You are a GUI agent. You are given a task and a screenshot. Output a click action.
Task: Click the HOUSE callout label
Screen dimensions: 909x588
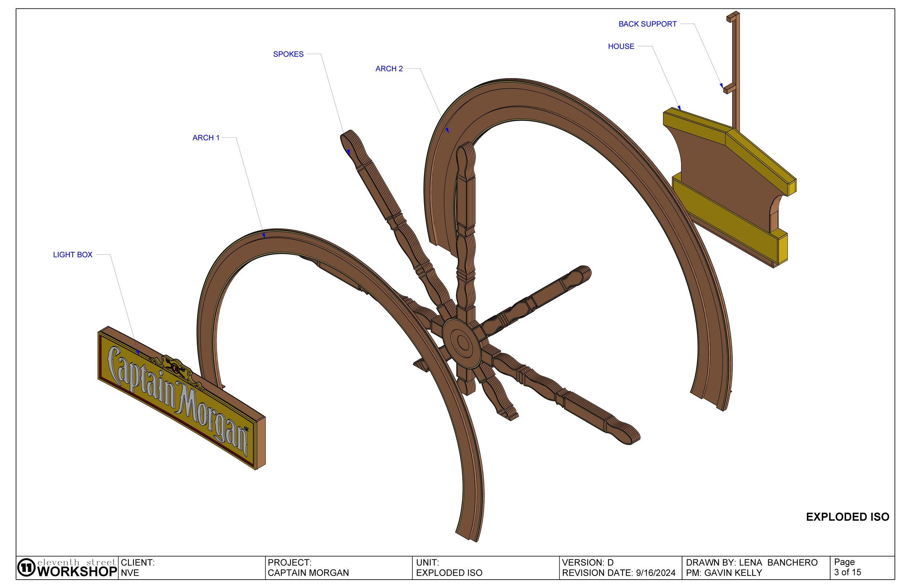point(621,47)
